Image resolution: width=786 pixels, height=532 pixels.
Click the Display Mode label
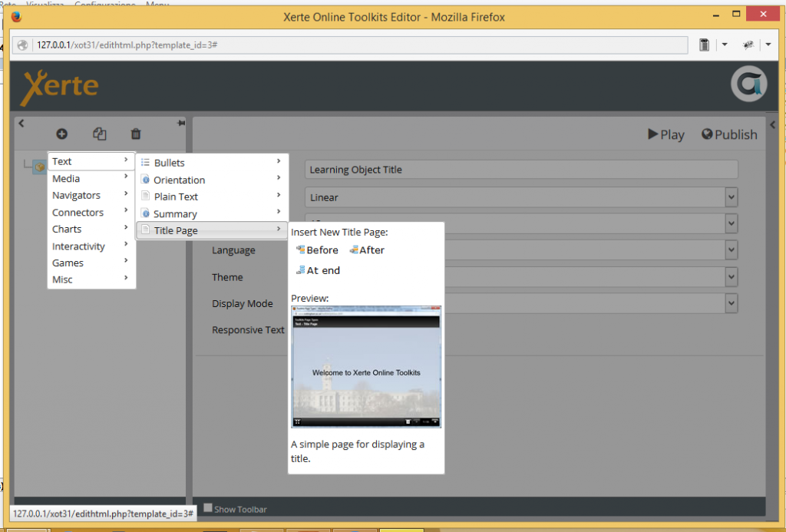pos(242,303)
